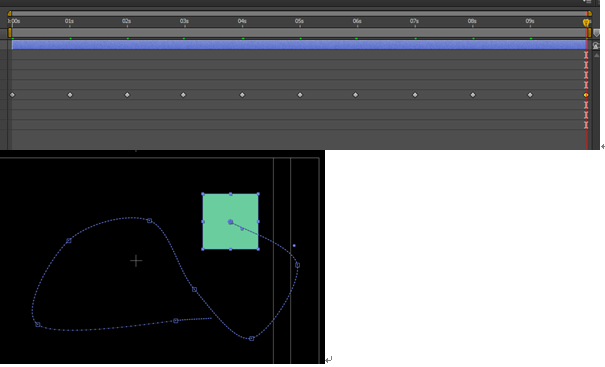605x367 pixels.
Task: Click the 00s label on time ruler
Action: (14, 21)
